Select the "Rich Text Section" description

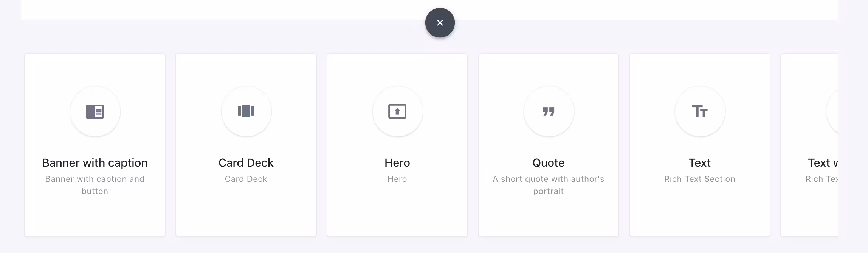point(700,179)
